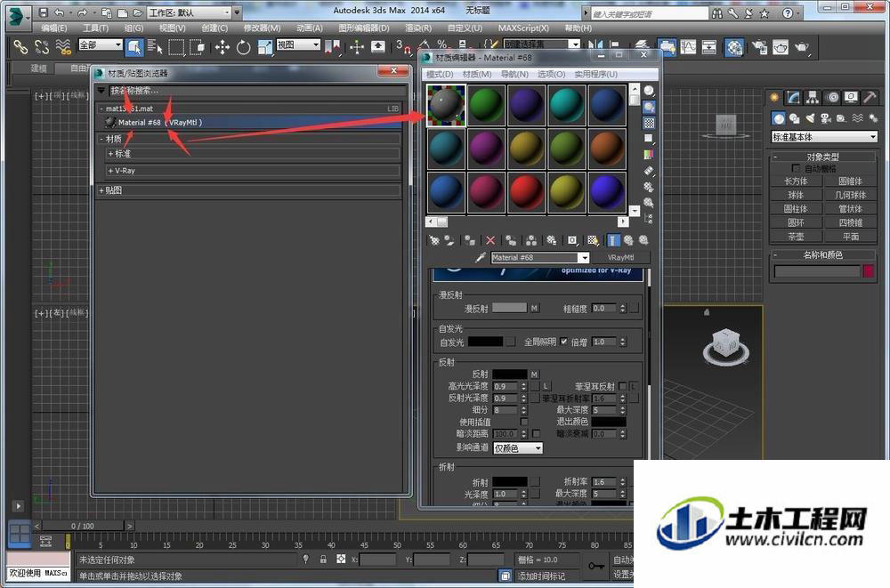Click the 球体 button
890x588 pixels.
796,195
